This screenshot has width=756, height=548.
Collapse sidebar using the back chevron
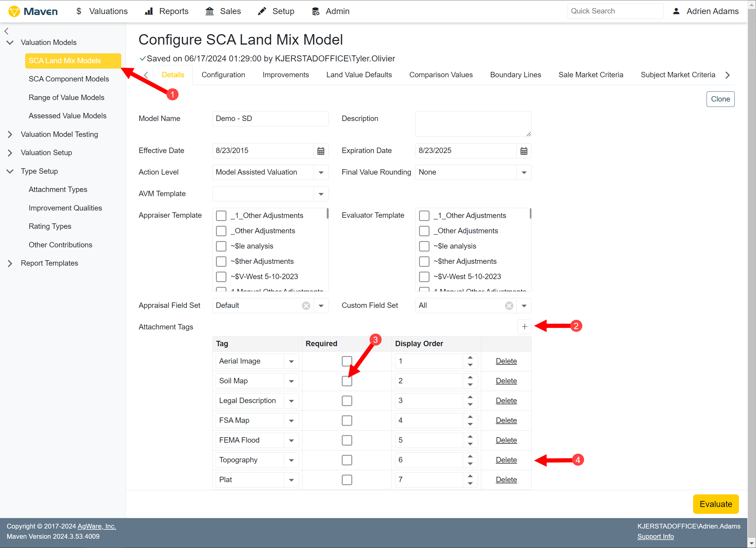(x=6, y=31)
